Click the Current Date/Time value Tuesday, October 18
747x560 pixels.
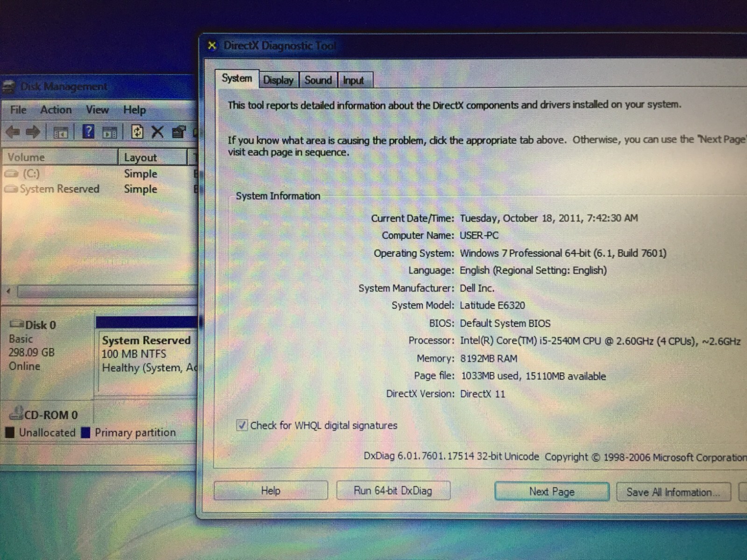[549, 218]
